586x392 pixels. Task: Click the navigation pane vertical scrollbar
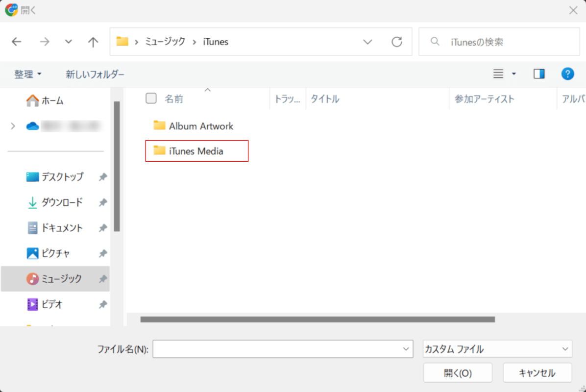[117, 166]
